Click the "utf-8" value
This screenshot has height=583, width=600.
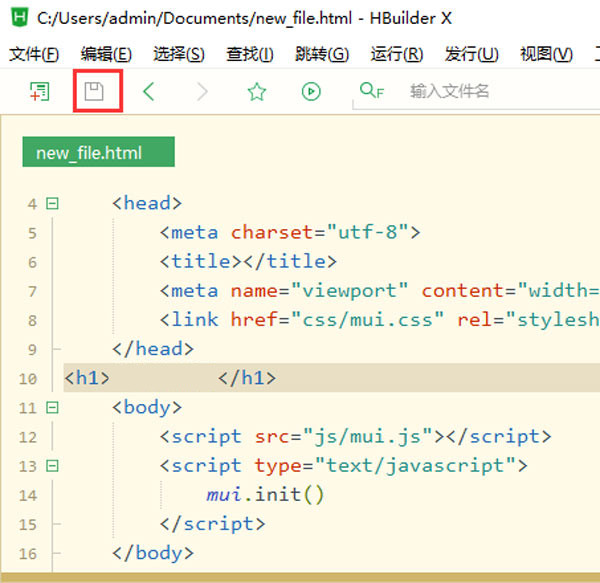pos(367,232)
